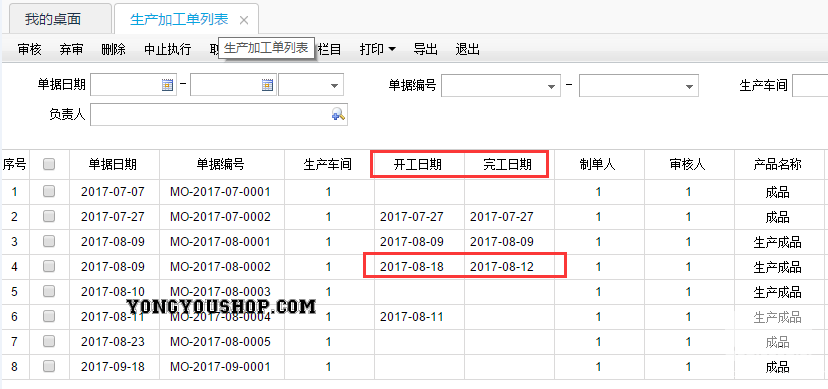The height and width of the screenshot is (389, 828).
Task: Open the 打印 dropdown menu
Action: (378, 50)
